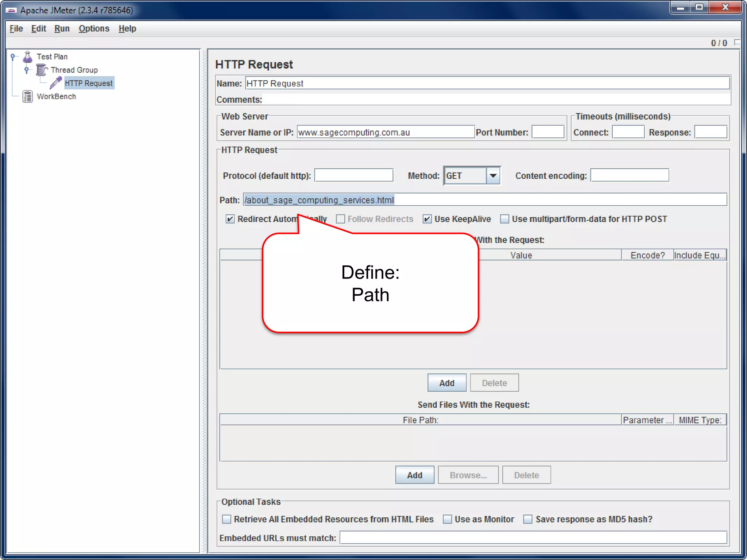Click Add under Send Files table
747x560 pixels.
coord(414,475)
